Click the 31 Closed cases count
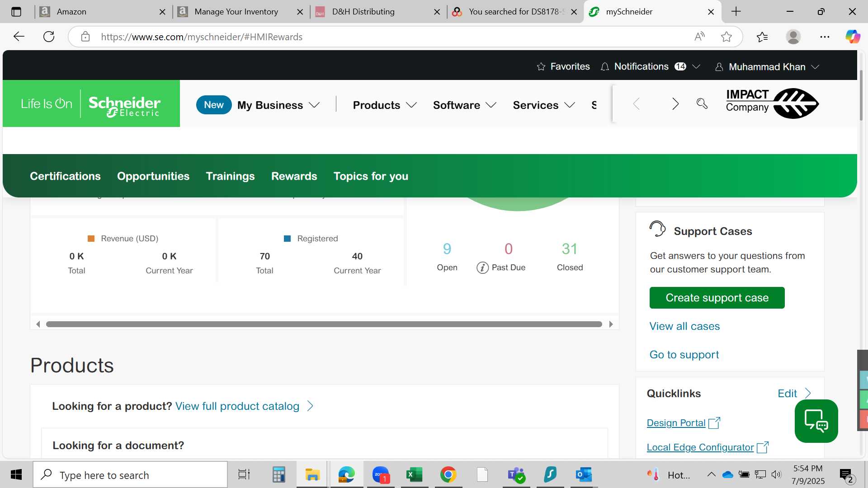The width and height of the screenshot is (868, 488). pos(570,249)
